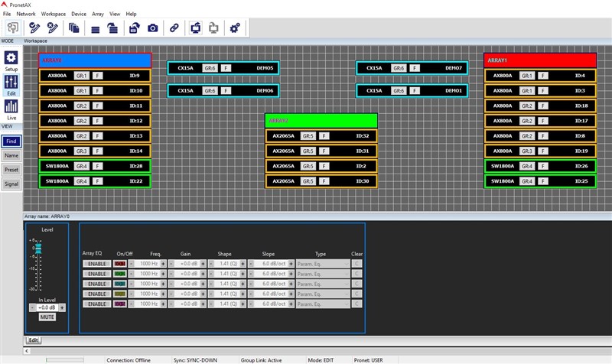612x364 pixels.
Task: Click ENABLE in fifth Array EQ row
Action: pyautogui.click(x=97, y=304)
